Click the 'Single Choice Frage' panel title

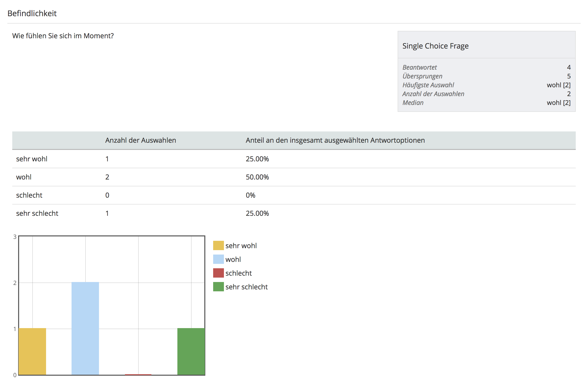click(436, 46)
